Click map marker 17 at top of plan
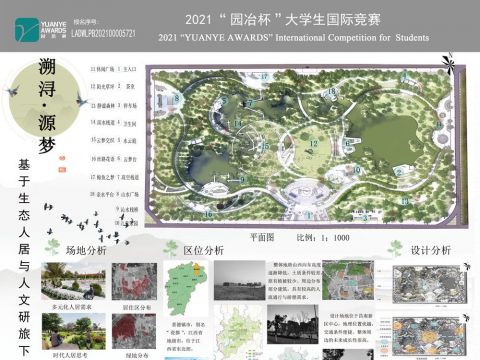The image size is (480, 360). 264,76
